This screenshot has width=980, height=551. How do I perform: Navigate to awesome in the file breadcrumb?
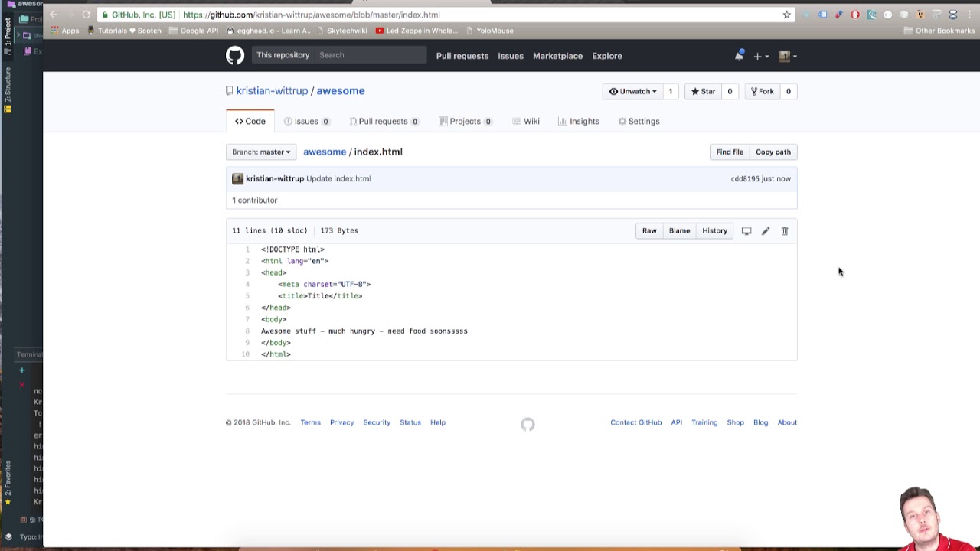click(x=325, y=152)
